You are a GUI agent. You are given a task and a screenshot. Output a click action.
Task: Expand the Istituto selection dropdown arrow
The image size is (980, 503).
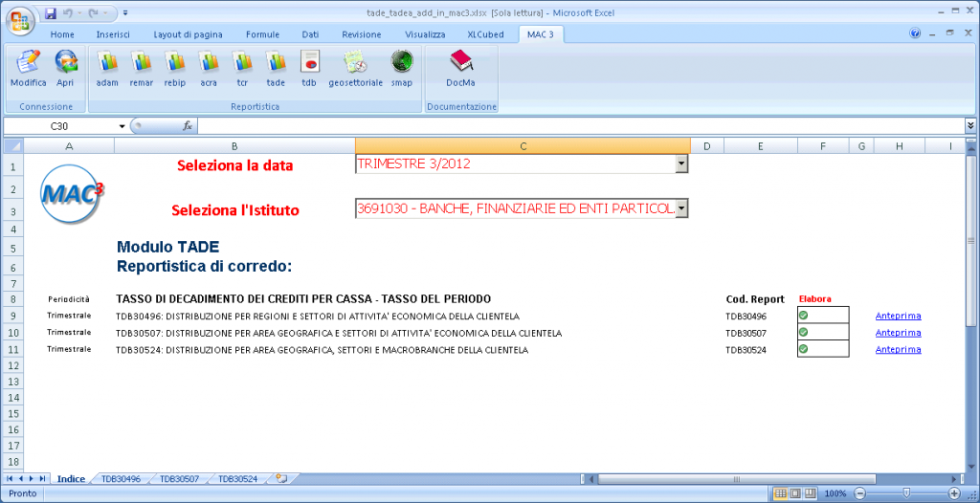[681, 208]
